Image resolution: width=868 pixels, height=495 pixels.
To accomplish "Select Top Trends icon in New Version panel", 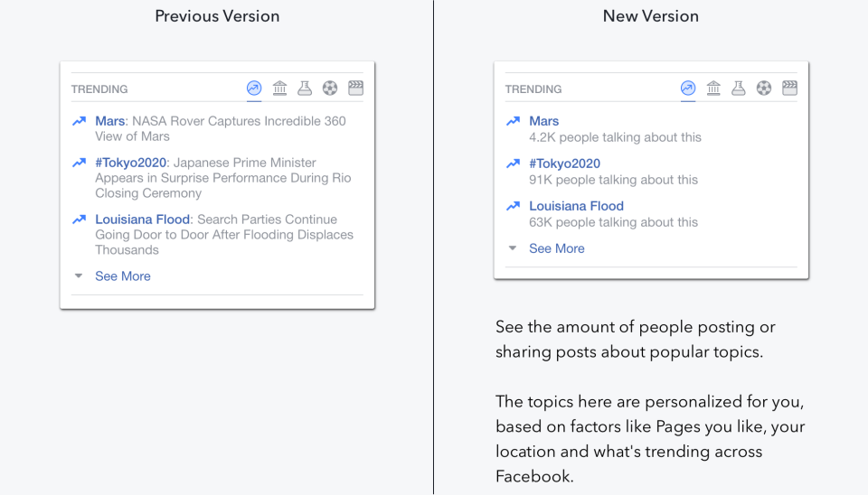I will coord(688,88).
